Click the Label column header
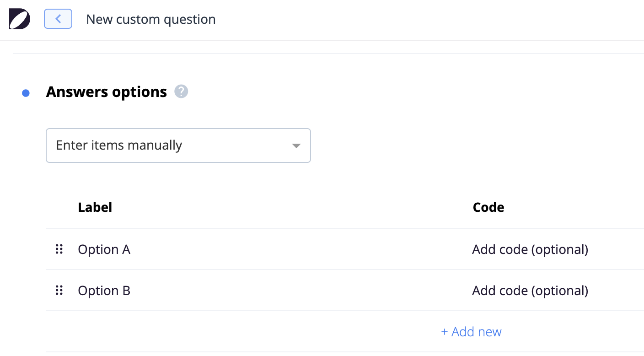Image resolution: width=644 pixels, height=356 pixels. tap(95, 207)
